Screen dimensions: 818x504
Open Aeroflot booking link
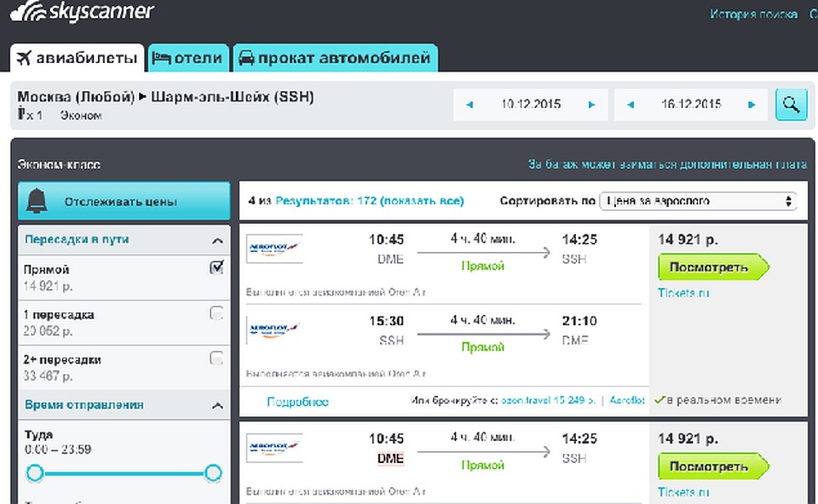tap(627, 400)
